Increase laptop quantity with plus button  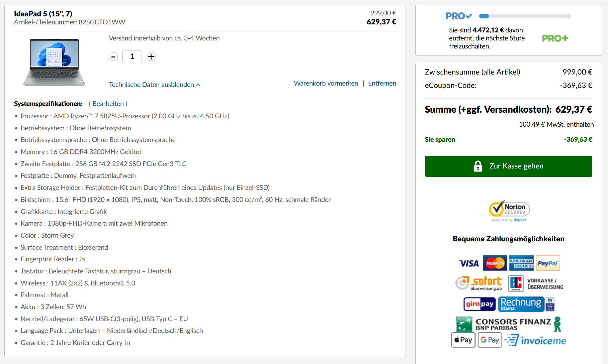(x=151, y=56)
